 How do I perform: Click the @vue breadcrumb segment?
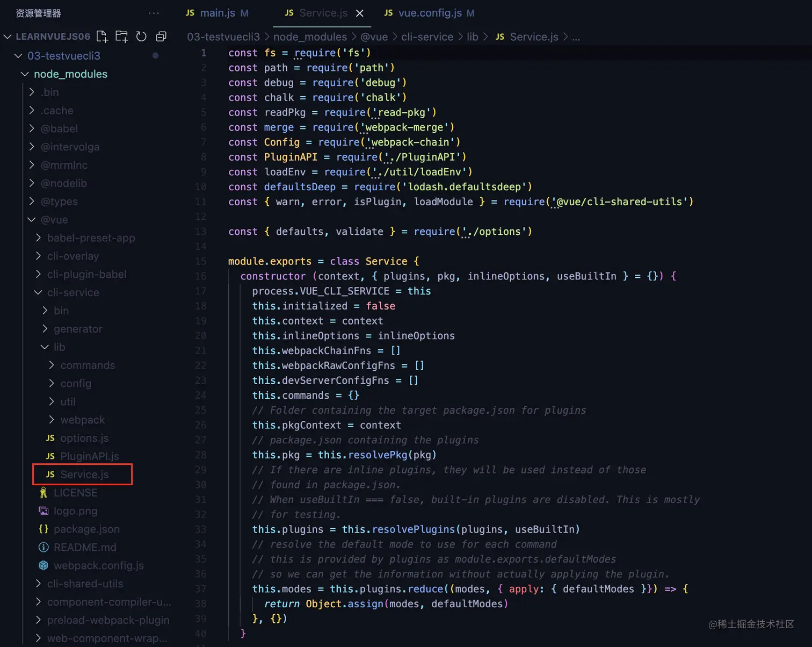point(374,37)
